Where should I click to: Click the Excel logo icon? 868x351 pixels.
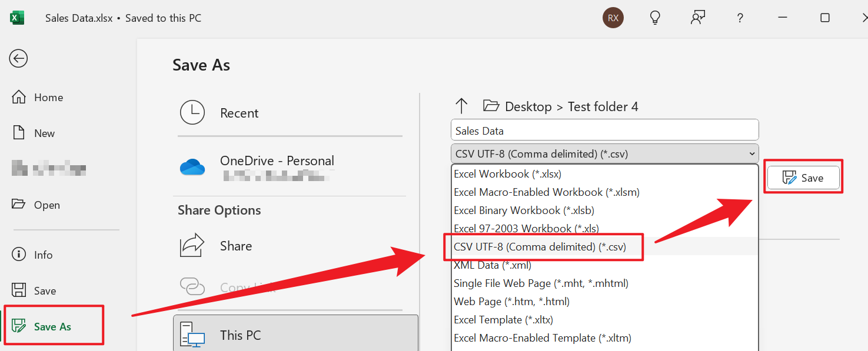pos(17,18)
